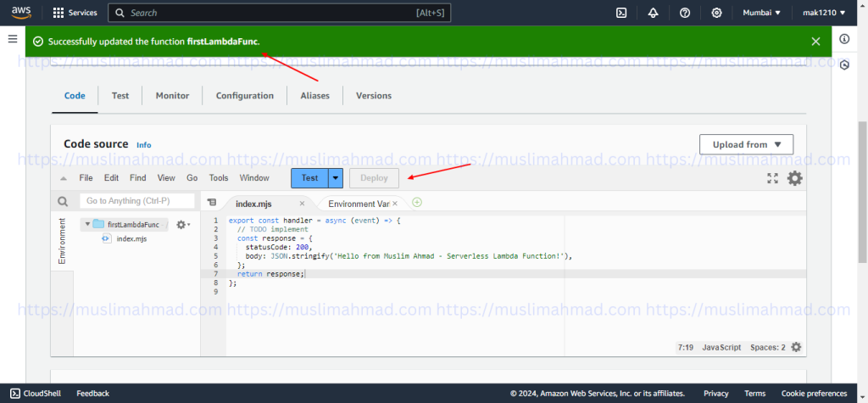868x403 pixels.
Task: Open the Info link beside Code source
Action: 144,145
